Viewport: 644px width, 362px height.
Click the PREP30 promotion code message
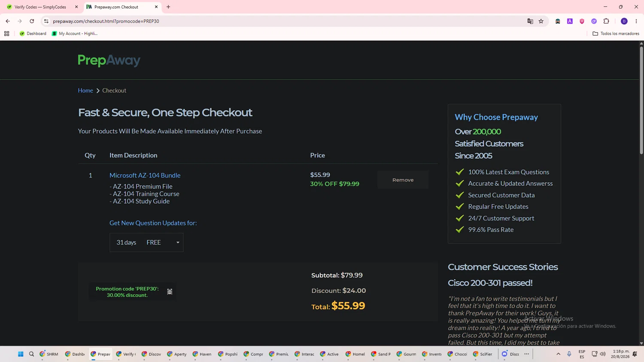coord(127,292)
